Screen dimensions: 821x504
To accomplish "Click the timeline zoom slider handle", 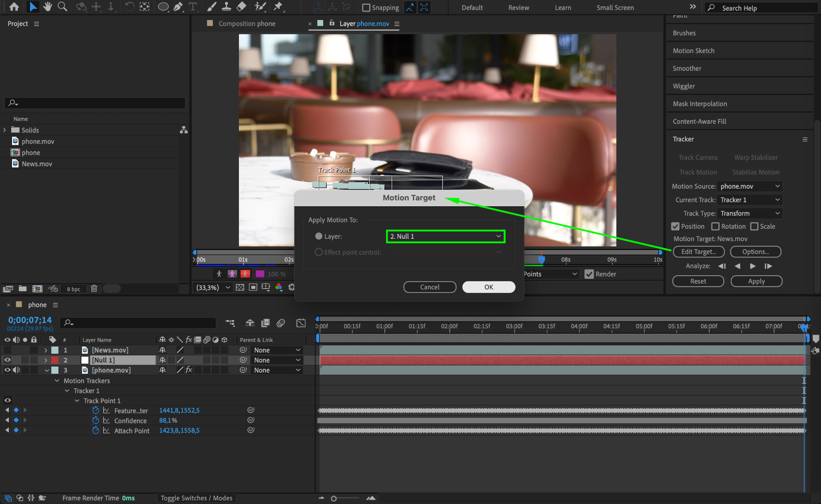I will 334,498.
